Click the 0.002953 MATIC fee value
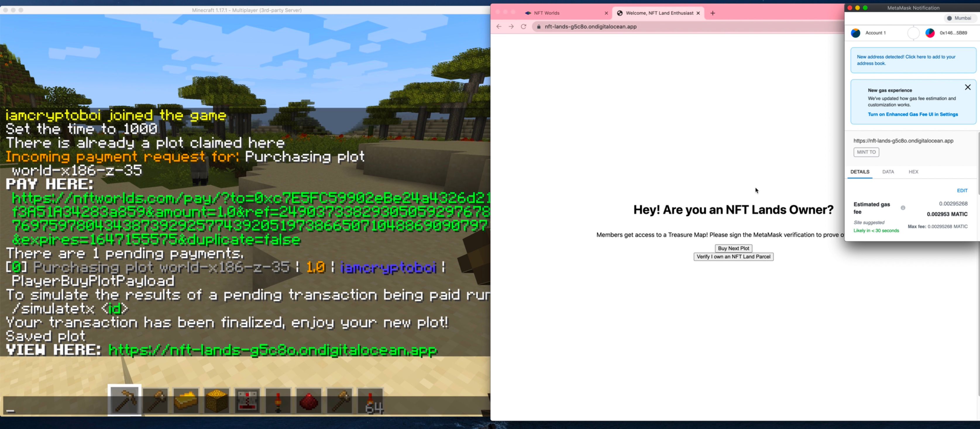 click(x=947, y=214)
